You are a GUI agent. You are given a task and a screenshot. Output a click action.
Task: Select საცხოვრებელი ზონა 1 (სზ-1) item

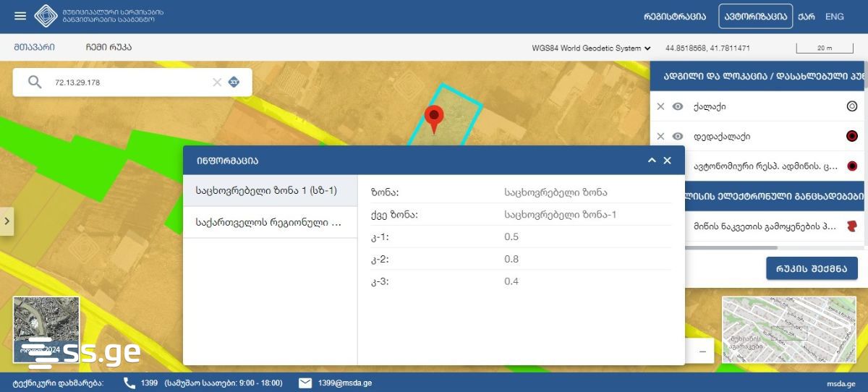pos(271,190)
